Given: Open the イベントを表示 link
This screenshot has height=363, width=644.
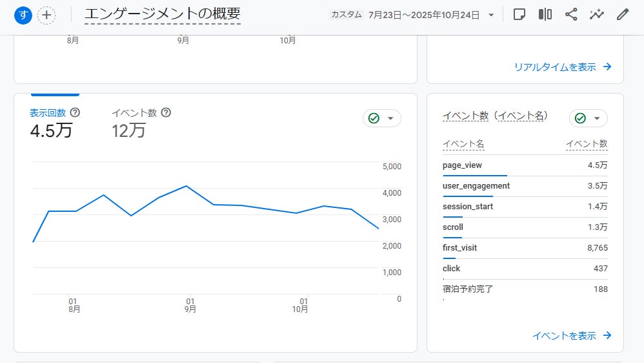Looking at the screenshot, I should coord(571,335).
